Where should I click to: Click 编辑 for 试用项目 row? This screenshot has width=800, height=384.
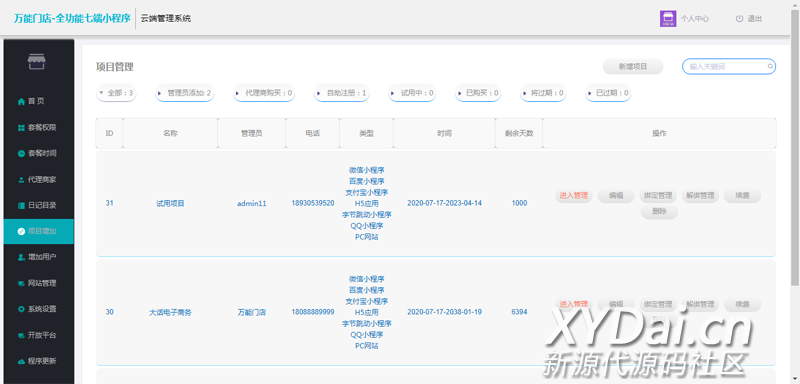(616, 195)
